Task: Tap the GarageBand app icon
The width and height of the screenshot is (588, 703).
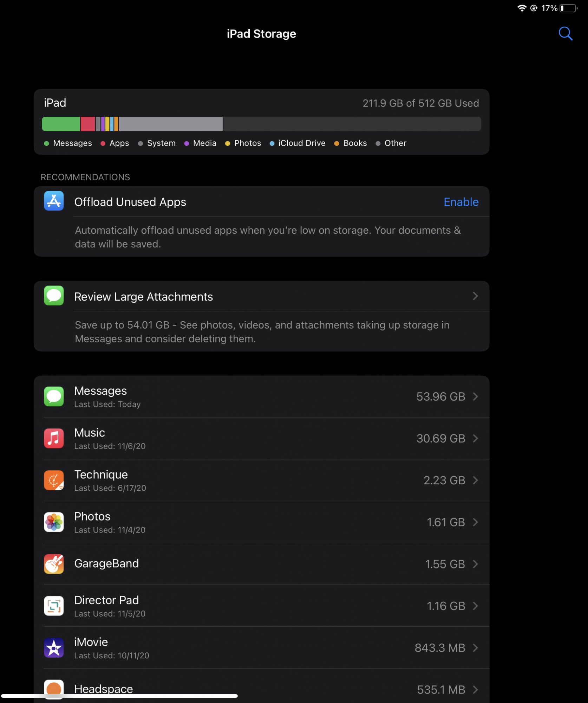Action: (x=54, y=564)
